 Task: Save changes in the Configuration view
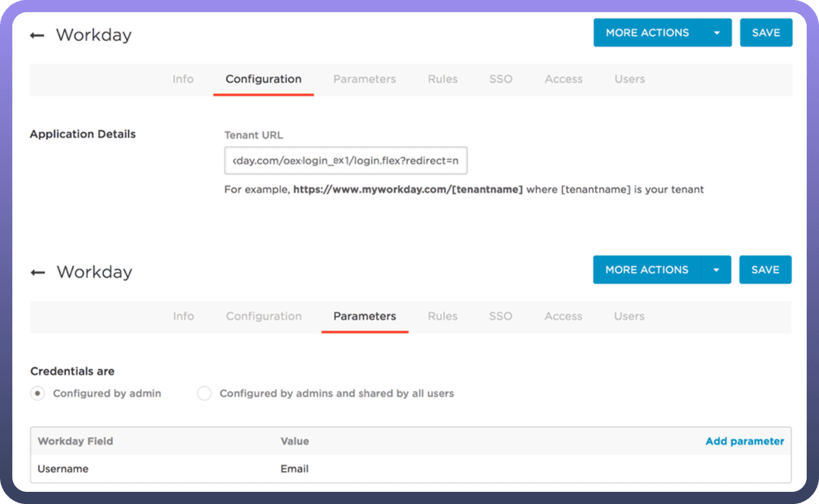pyautogui.click(x=766, y=33)
